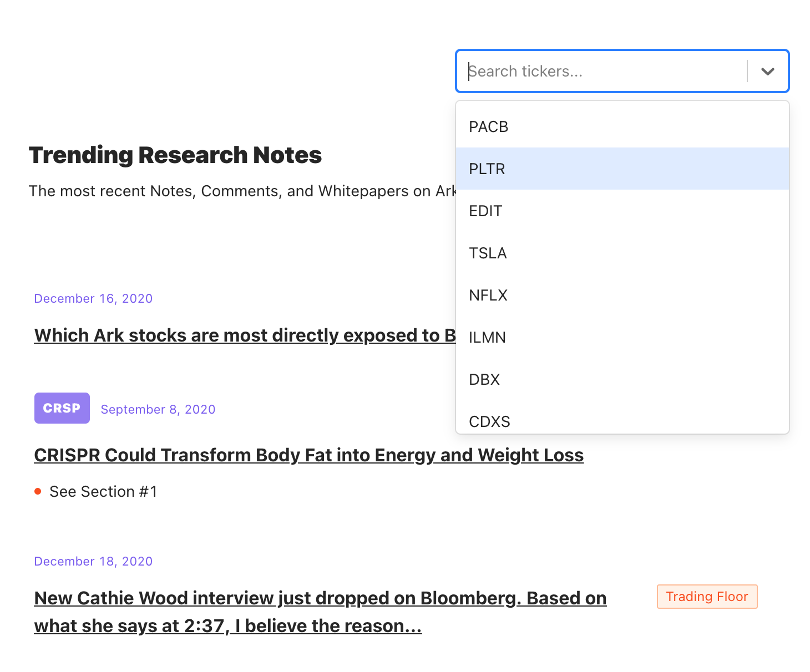Click the December 18, 2020 date
This screenshot has height=672, width=810.
tap(93, 562)
